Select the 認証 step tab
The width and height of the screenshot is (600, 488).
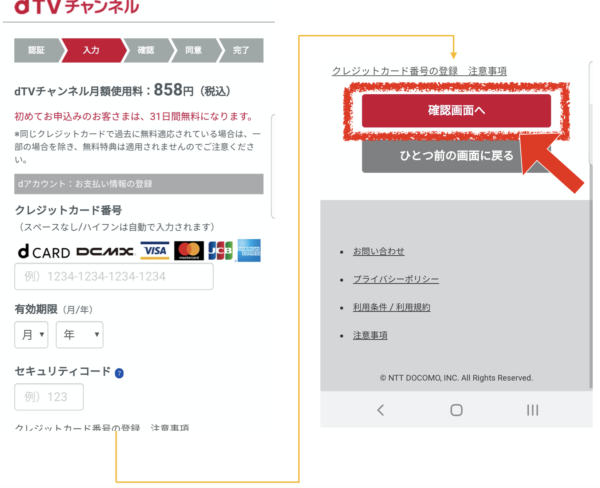click(37, 50)
